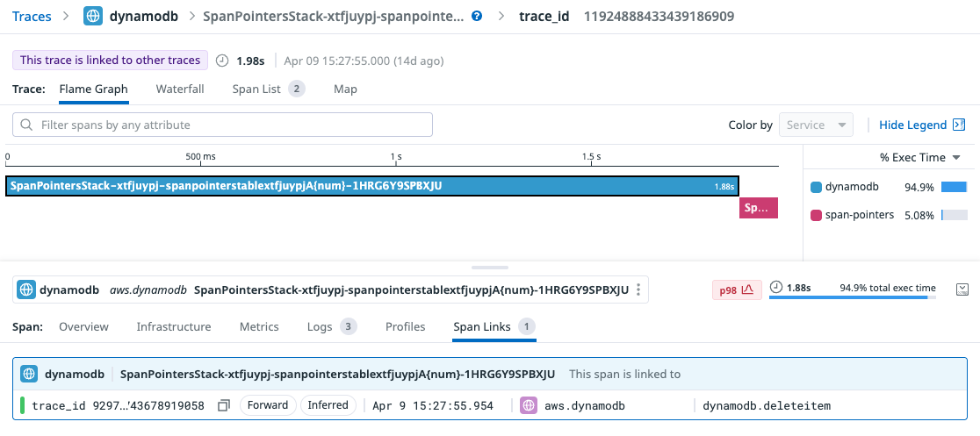The height and width of the screenshot is (436, 980).
Task: Click the Traces breadcrumb link
Action: click(32, 16)
